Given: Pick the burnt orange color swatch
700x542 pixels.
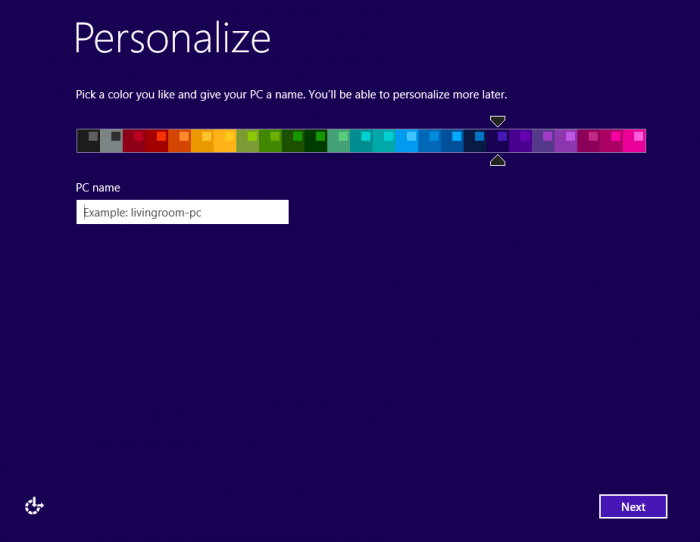Looking at the screenshot, I should [179, 141].
